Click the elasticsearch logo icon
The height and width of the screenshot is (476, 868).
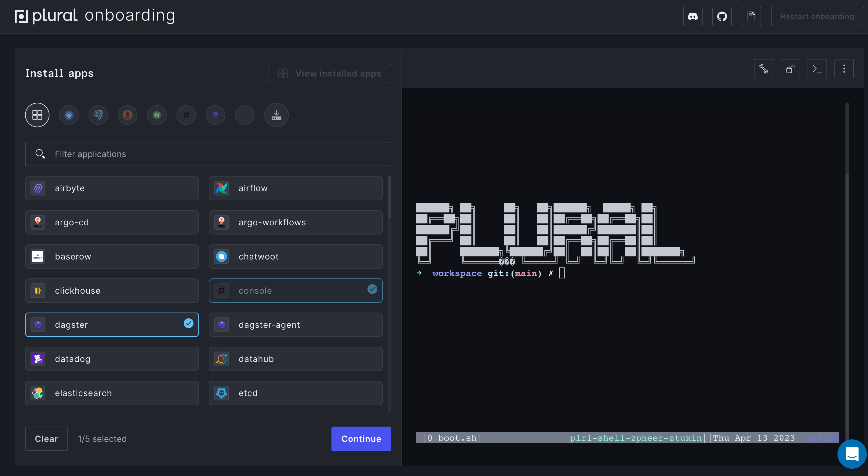[38, 393]
